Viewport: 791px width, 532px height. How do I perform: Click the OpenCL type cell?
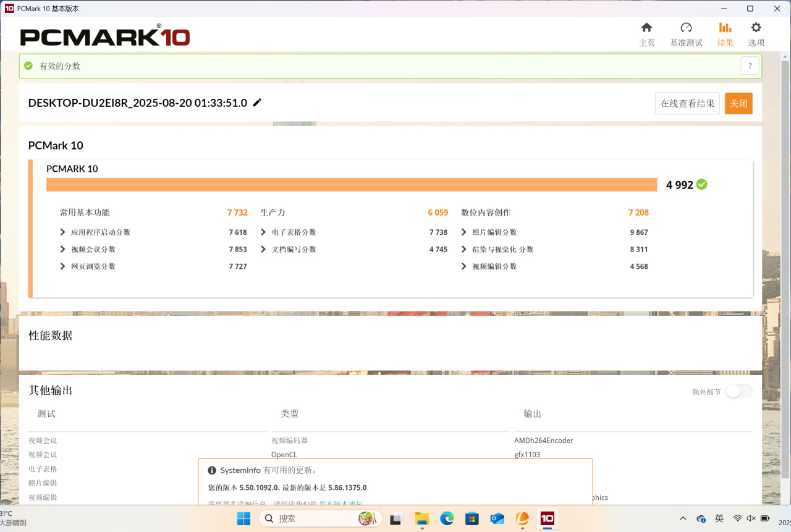click(x=284, y=455)
